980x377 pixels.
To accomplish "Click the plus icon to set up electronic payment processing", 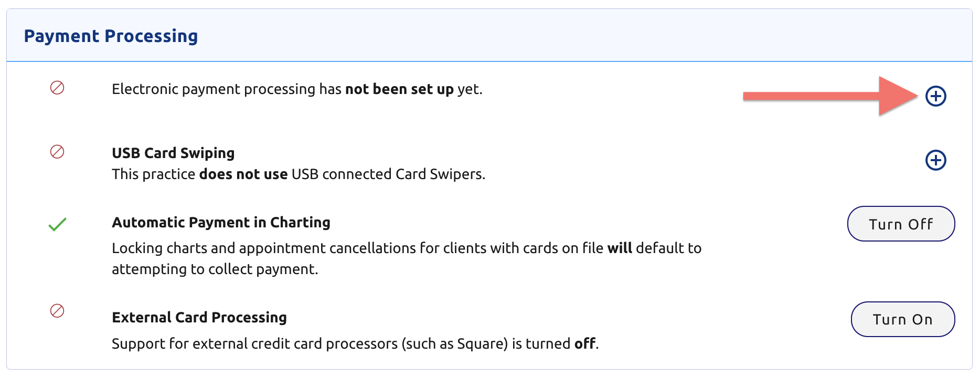I will [935, 96].
